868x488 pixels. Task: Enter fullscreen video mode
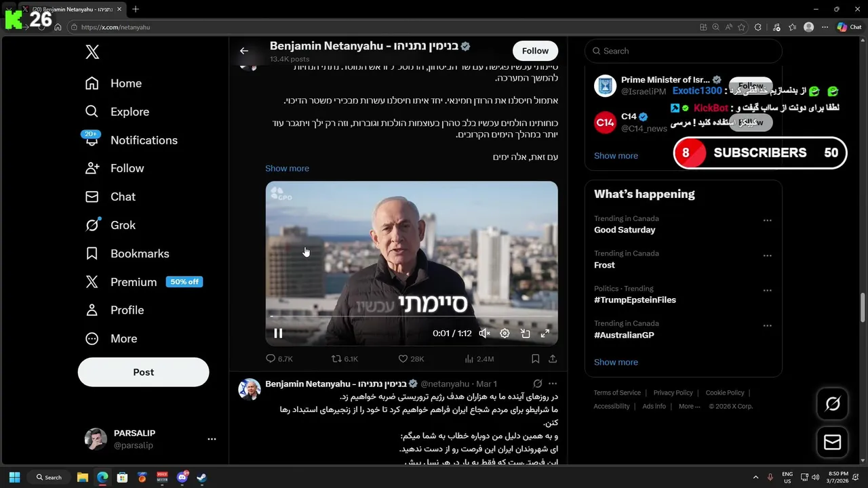click(545, 333)
